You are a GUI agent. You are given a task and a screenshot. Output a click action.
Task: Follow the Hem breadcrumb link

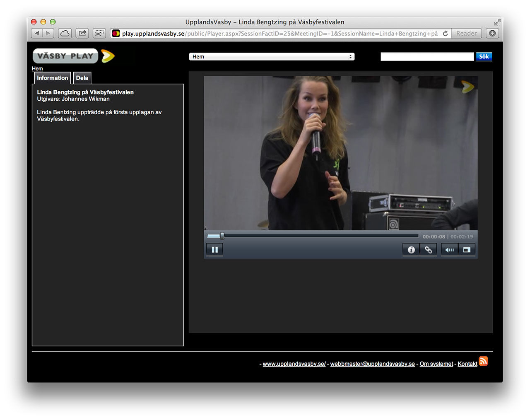[x=37, y=69]
